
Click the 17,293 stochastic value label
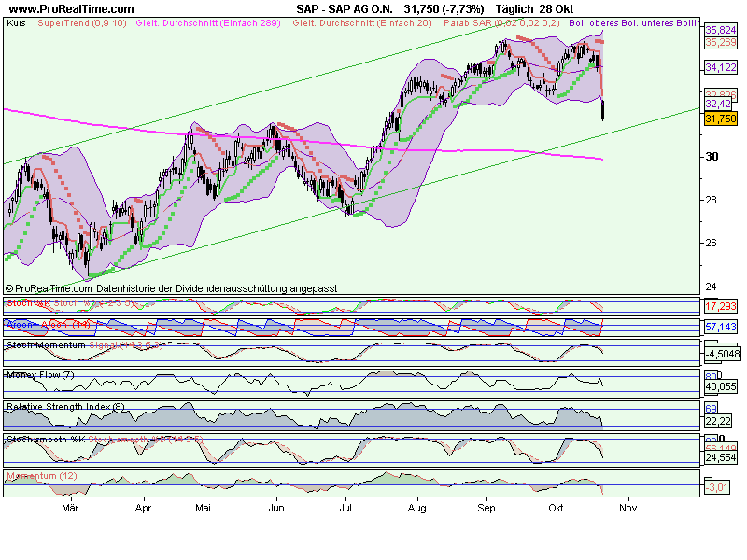[721, 306]
